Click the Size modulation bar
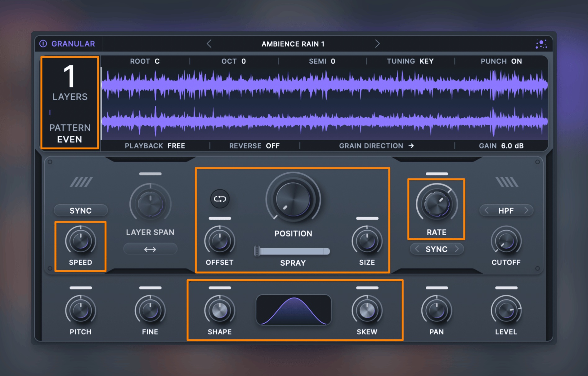The height and width of the screenshot is (376, 588). (x=367, y=218)
